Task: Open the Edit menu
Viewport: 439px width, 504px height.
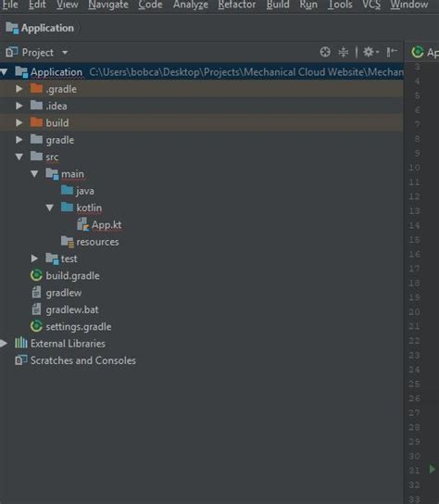Action: [x=37, y=5]
